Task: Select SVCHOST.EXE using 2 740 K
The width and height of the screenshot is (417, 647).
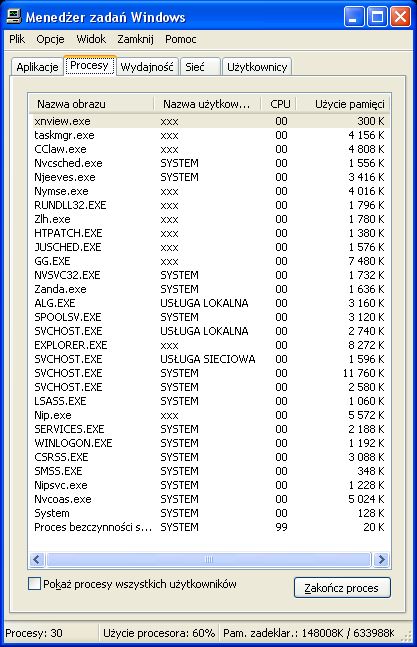Action: pyautogui.click(x=209, y=331)
